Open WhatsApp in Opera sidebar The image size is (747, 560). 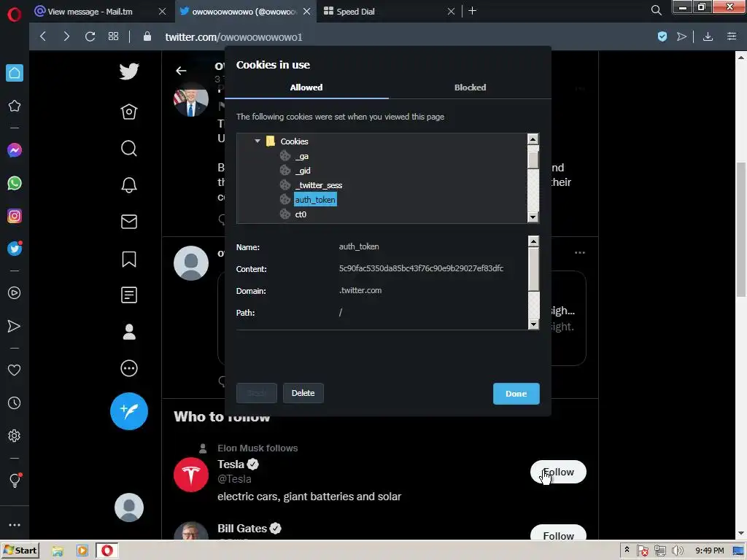click(x=15, y=183)
